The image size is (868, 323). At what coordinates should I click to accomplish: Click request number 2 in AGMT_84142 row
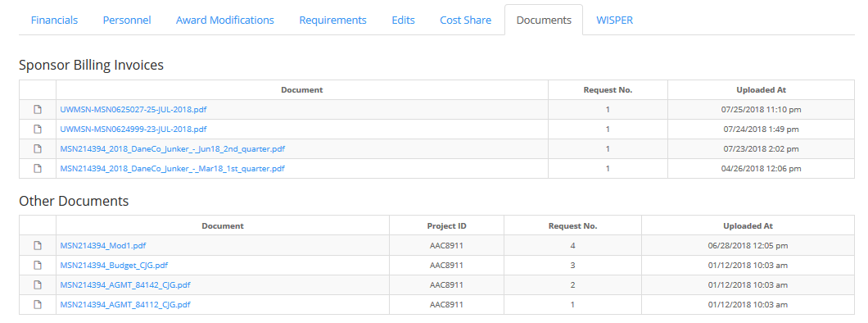(573, 284)
